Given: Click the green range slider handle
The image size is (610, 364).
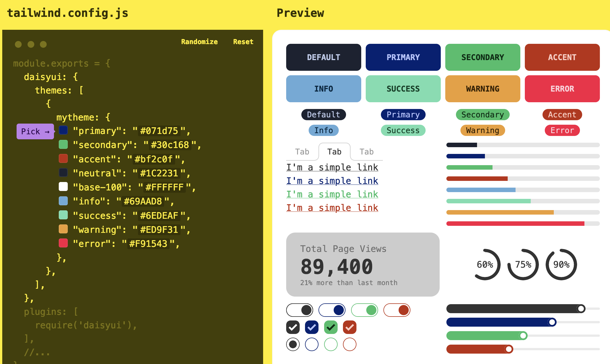Looking at the screenshot, I should coord(523,336).
